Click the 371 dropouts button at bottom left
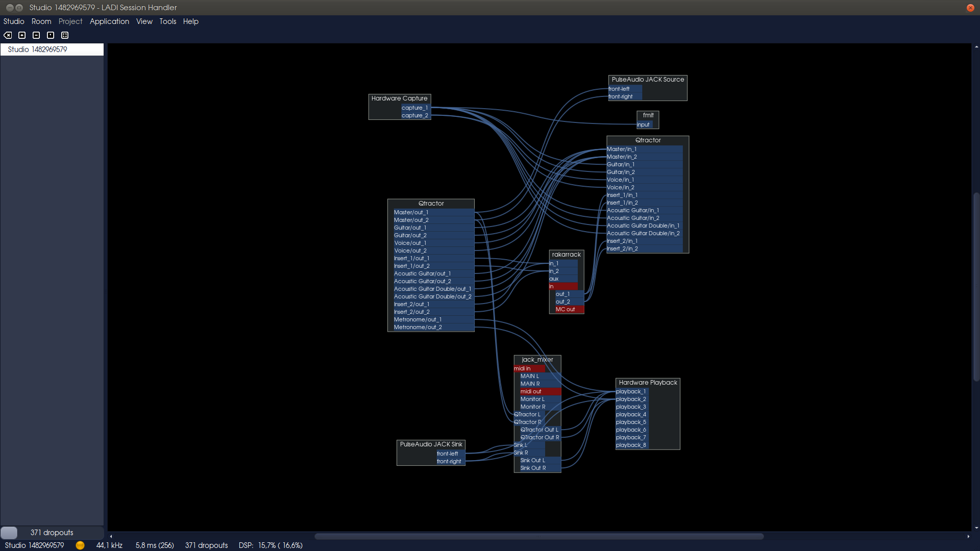This screenshot has width=980, height=551. tap(52, 533)
